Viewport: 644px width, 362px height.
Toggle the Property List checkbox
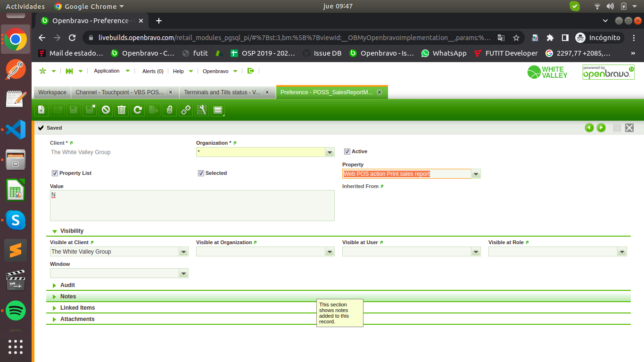55,173
